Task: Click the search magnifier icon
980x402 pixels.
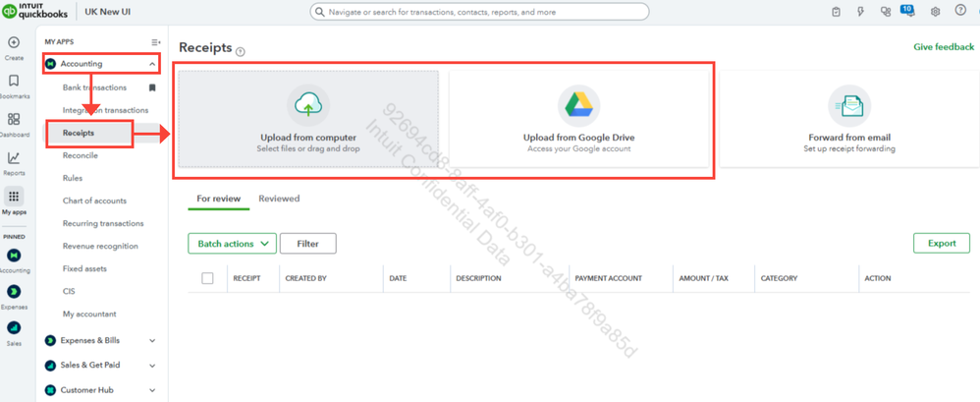Action: click(x=321, y=12)
